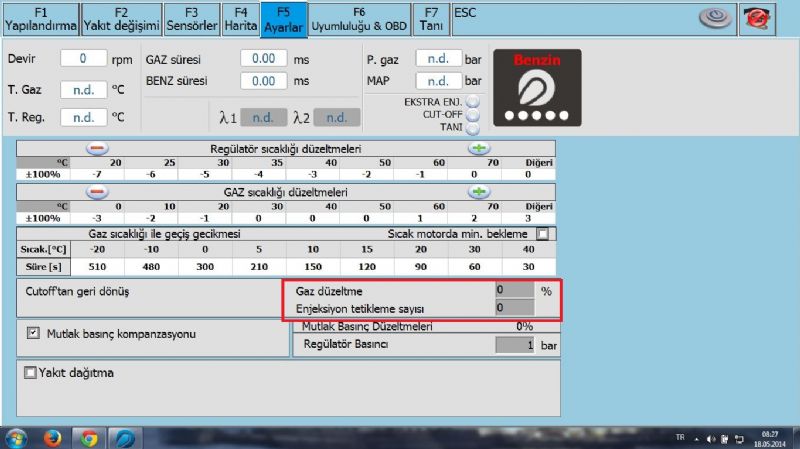Click plus icon for GAZ sıcaklığı düzeltmeleri

click(x=479, y=191)
